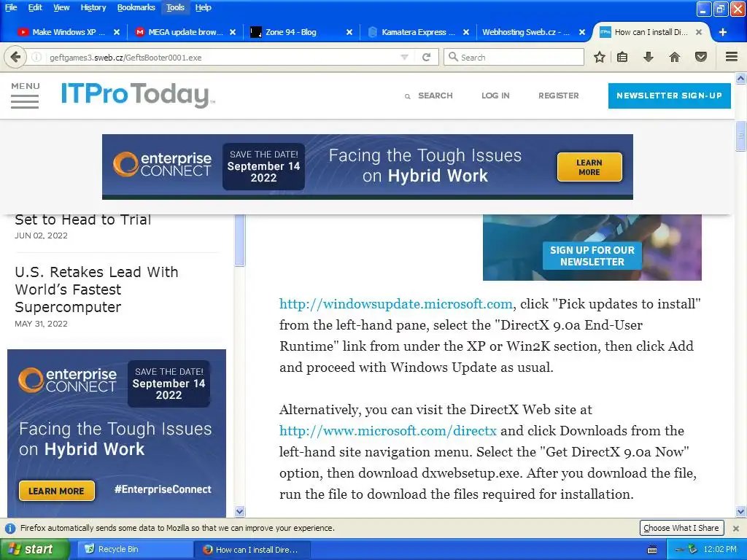Close the Zone 94 - Blog tab
This screenshot has height=560, width=747.
coord(349,32)
